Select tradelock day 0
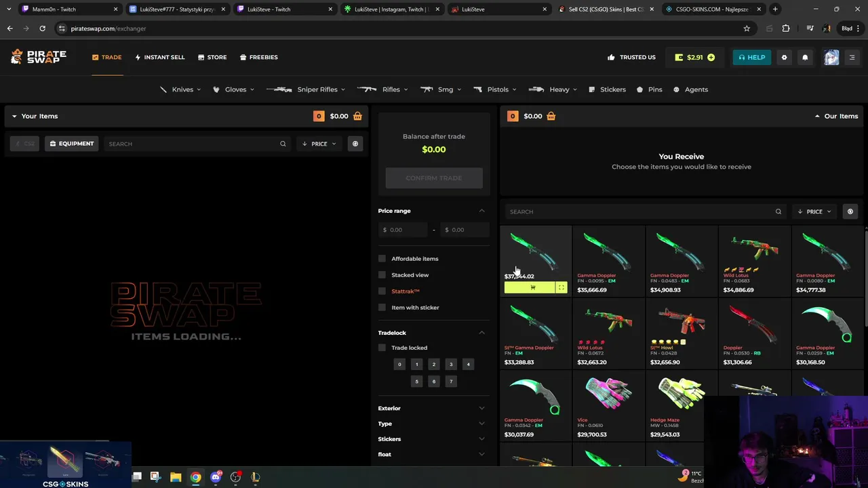Image resolution: width=868 pixels, height=488 pixels. 399,365
